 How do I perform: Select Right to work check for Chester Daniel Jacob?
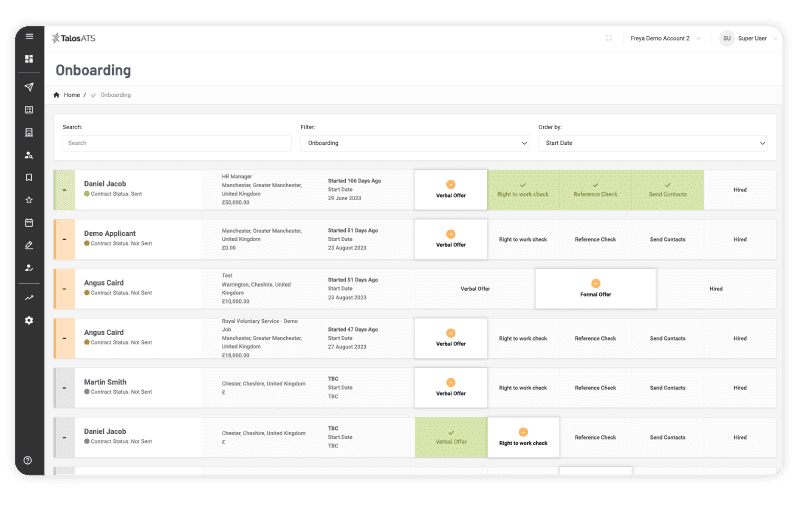pyautogui.click(x=523, y=437)
